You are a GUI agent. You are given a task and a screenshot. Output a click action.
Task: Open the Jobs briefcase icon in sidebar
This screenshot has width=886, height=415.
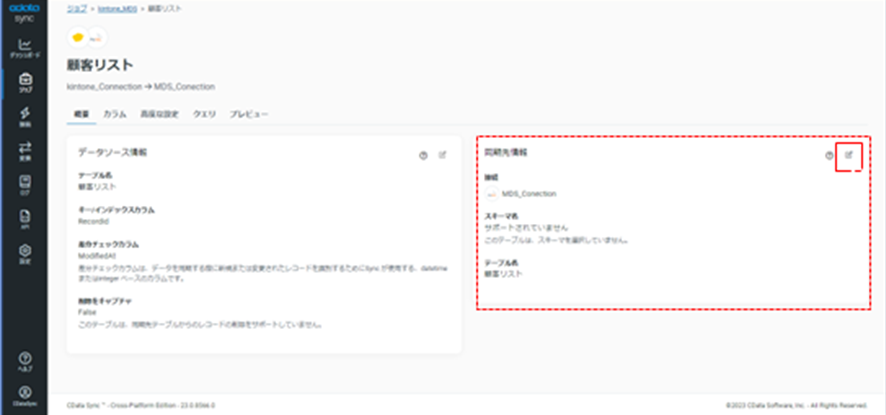pos(25,79)
